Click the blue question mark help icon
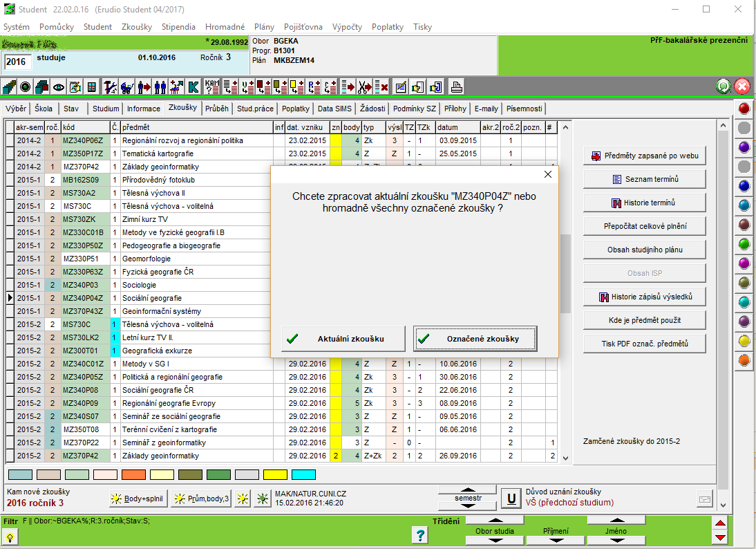Image resolution: width=756 pixels, height=549 pixels. click(419, 534)
